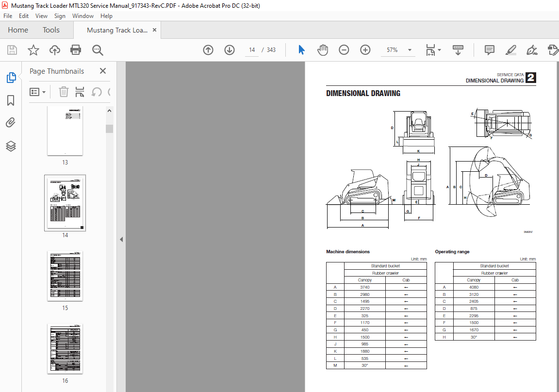This screenshot has height=392, width=559.
Task: Select the Mustang Track Loa... document tab
Action: [117, 30]
